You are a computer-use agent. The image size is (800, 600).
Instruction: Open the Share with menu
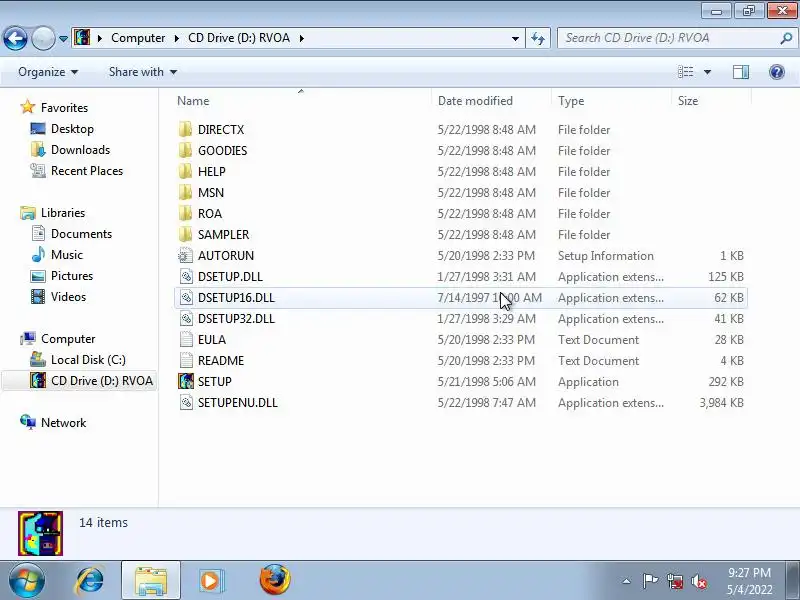143,72
